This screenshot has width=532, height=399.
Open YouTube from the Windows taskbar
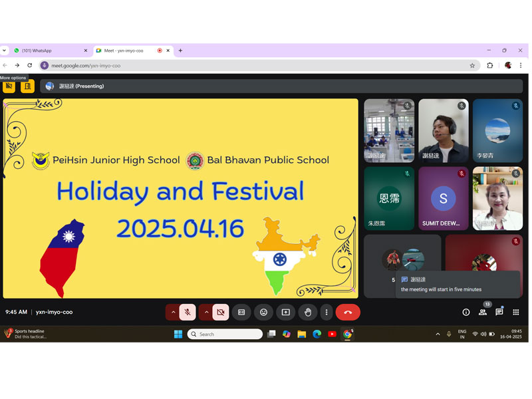coord(332,334)
